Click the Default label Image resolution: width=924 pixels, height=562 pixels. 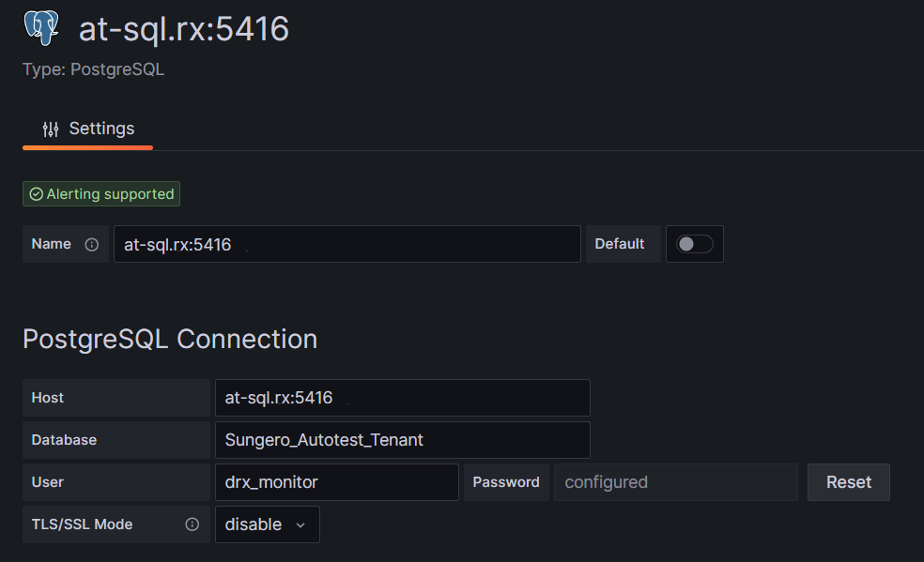pos(620,244)
